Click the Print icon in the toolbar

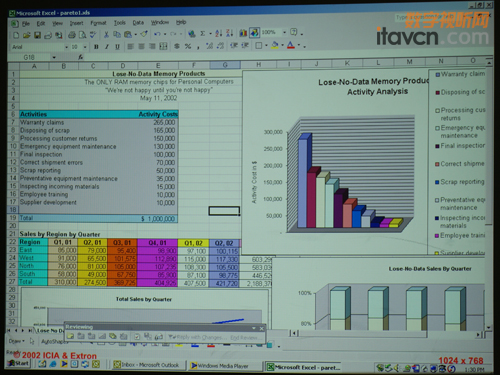[x=71, y=34]
